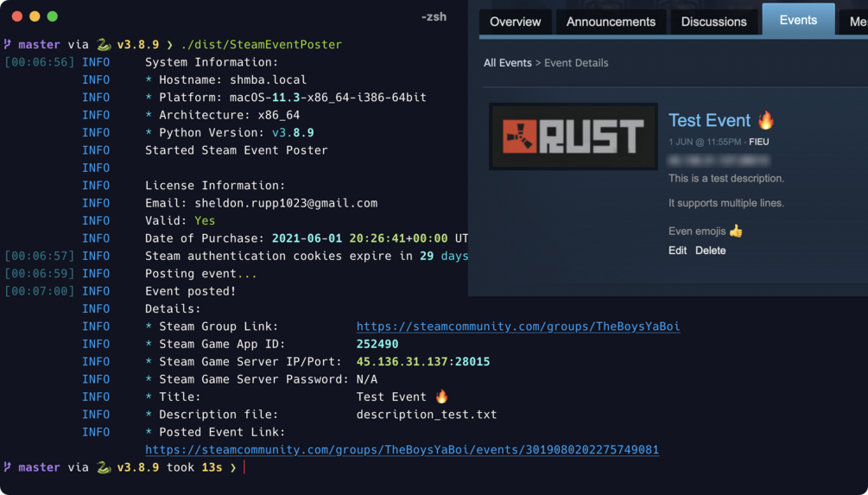The width and height of the screenshot is (868, 495).
Task: Click the thumbs up emoji in description
Action: tap(736, 231)
